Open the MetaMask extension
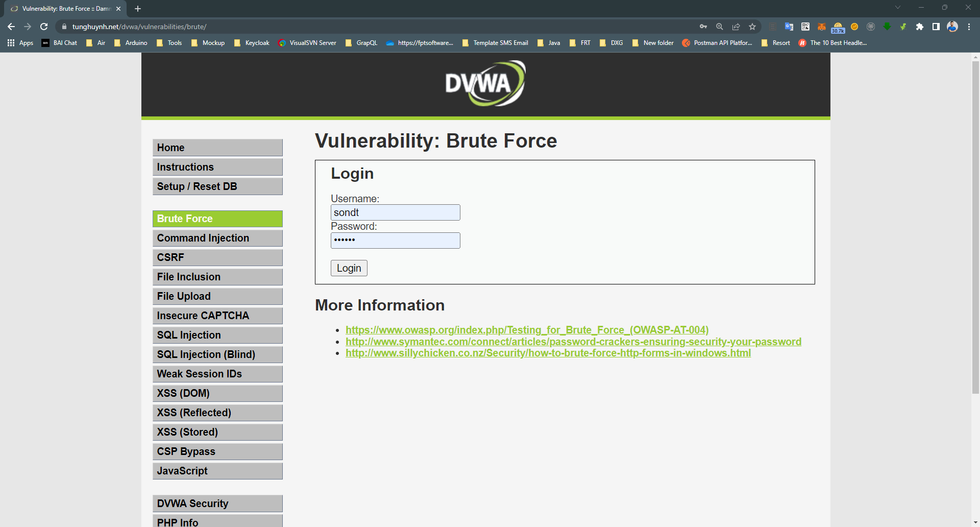The height and width of the screenshot is (527, 980). [x=821, y=27]
